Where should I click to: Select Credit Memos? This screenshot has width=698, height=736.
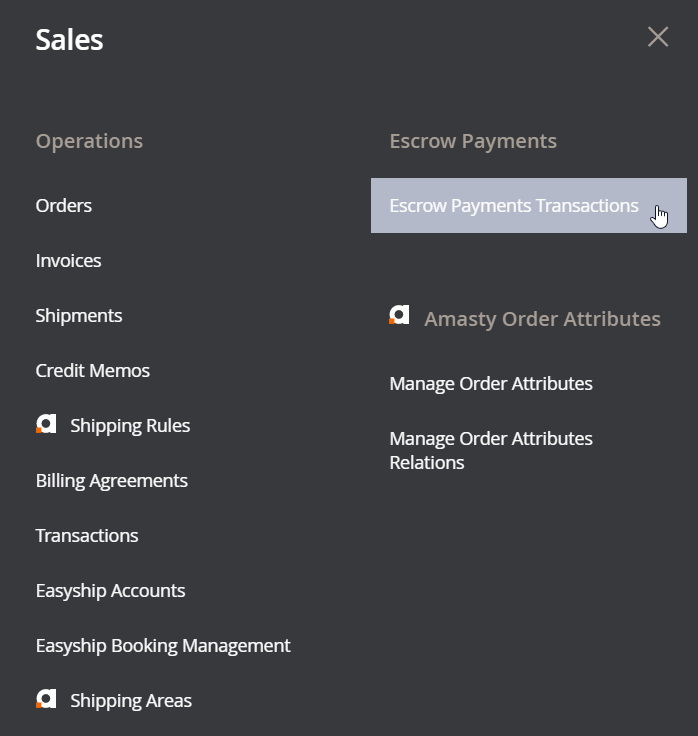pos(93,370)
